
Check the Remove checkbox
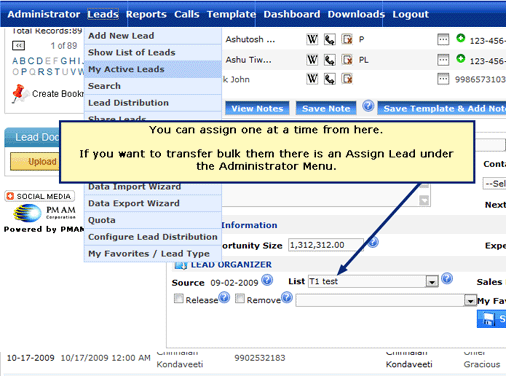[240, 298]
